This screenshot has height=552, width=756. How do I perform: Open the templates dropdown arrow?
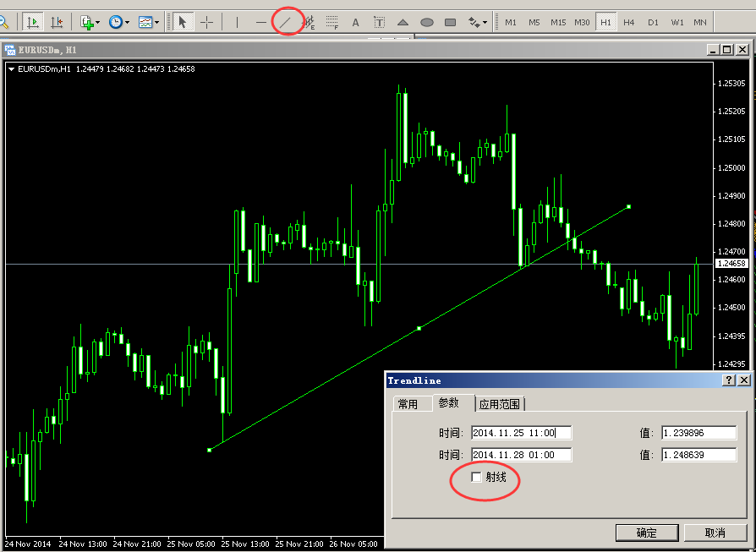coord(156,23)
